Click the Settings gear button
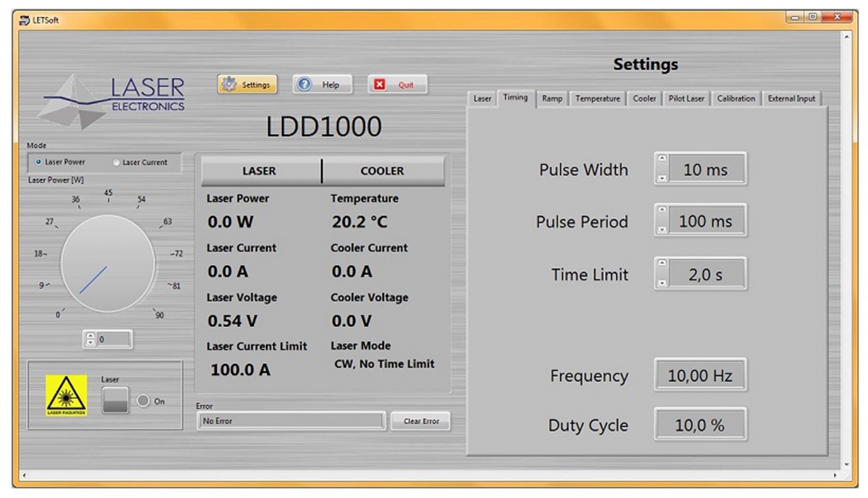The height and width of the screenshot is (498, 868). point(246,85)
